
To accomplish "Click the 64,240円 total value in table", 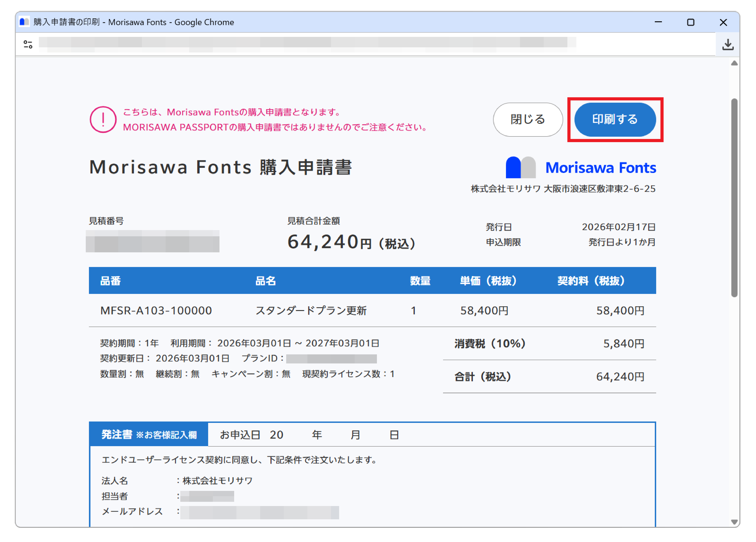I will 620,376.
